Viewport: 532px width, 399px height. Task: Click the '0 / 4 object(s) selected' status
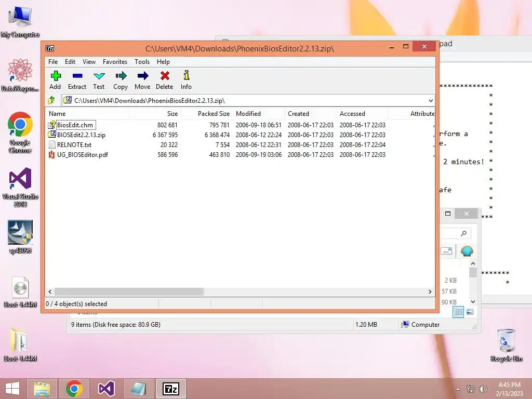click(x=76, y=303)
